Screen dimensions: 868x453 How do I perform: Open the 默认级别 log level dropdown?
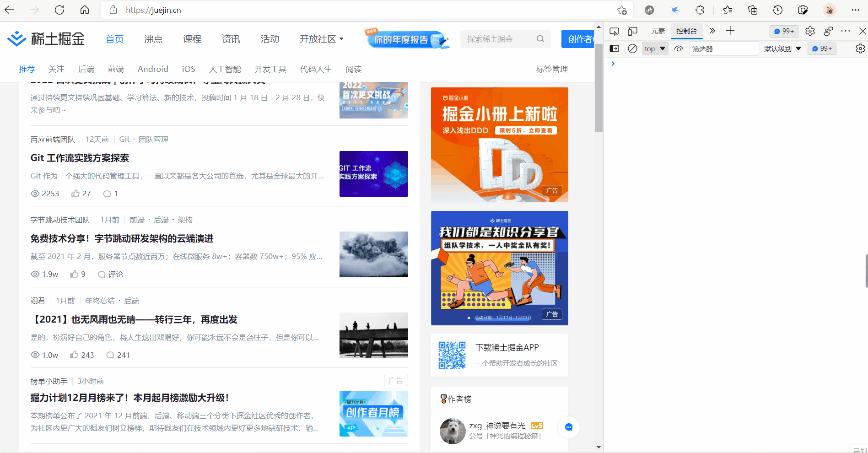[782, 49]
